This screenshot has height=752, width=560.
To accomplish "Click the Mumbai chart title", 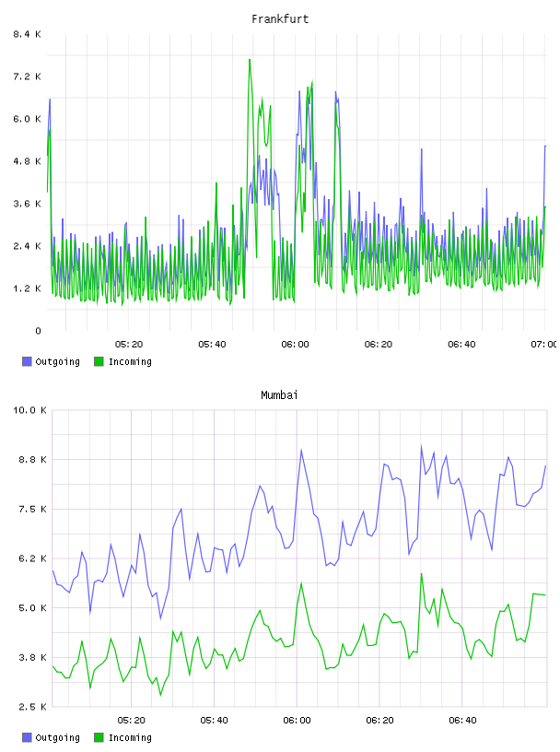I will [279, 395].
